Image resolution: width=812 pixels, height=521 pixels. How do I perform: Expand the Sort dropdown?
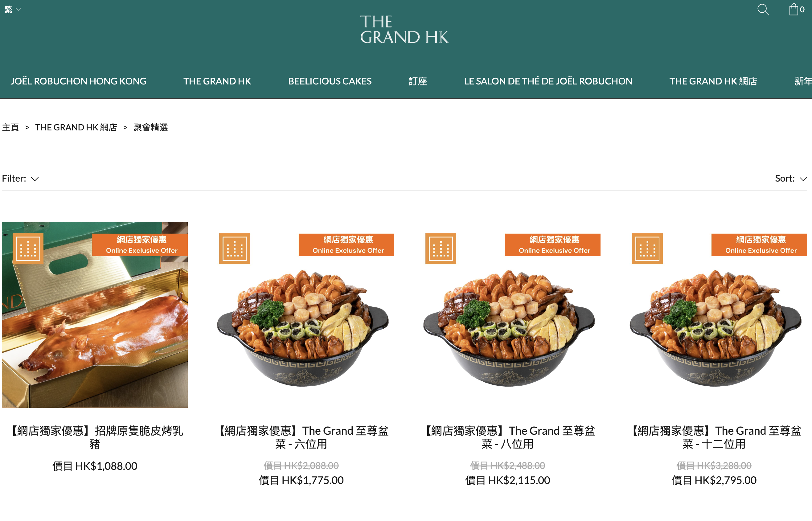(791, 178)
